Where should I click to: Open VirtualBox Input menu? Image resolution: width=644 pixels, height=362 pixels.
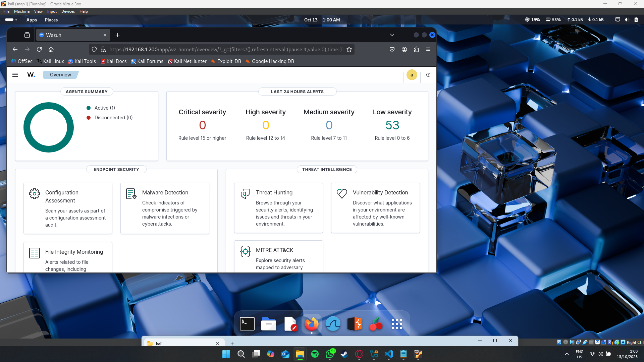tap(52, 11)
